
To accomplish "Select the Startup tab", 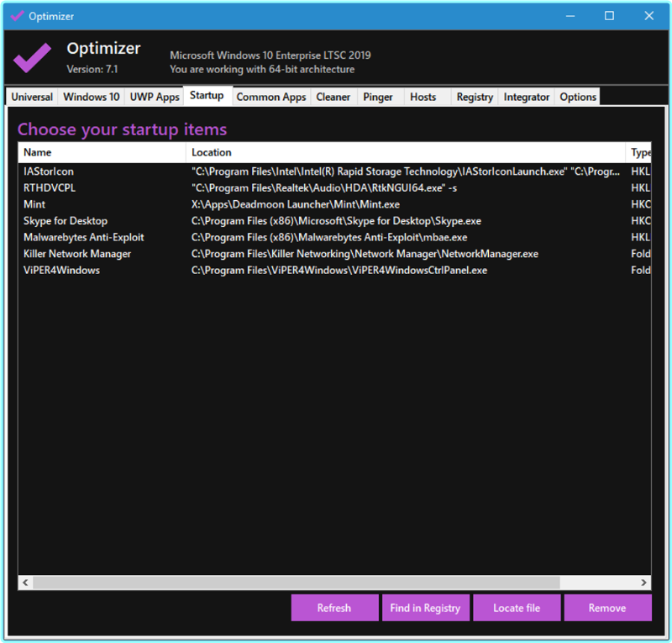I will tap(207, 96).
